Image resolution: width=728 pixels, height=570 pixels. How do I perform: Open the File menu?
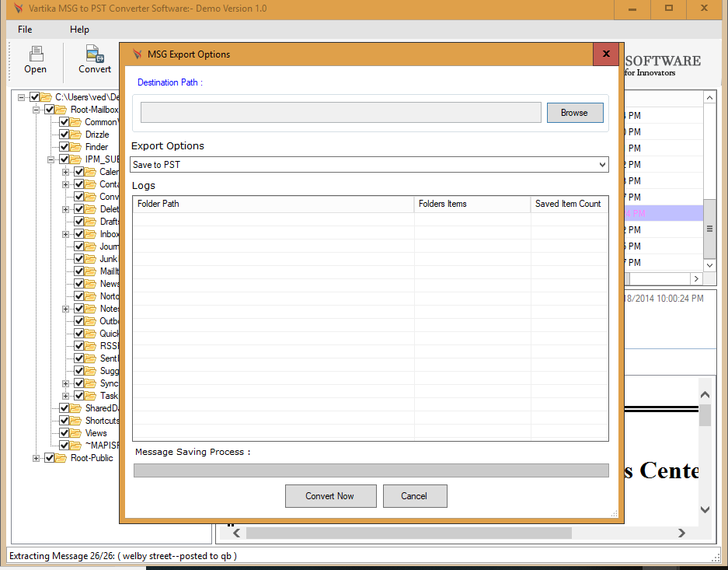tap(25, 30)
